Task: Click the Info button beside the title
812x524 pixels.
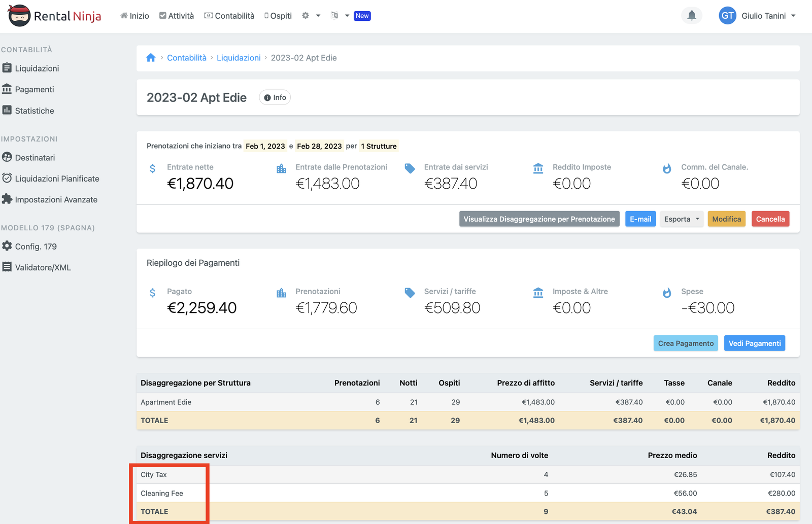Action: [x=275, y=97]
